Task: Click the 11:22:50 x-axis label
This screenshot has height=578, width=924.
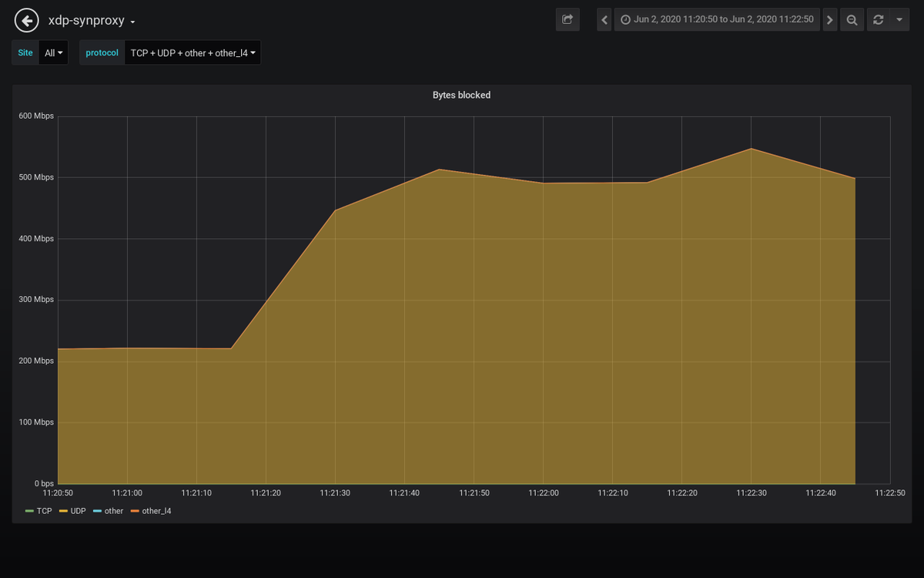Action: click(x=890, y=492)
